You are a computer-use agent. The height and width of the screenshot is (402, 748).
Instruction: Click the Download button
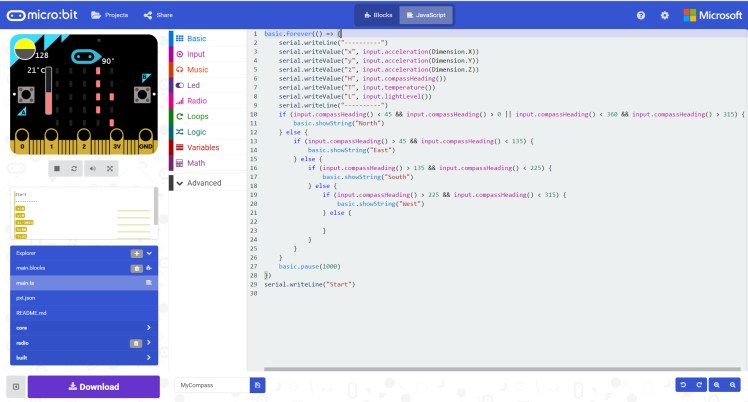pos(94,387)
